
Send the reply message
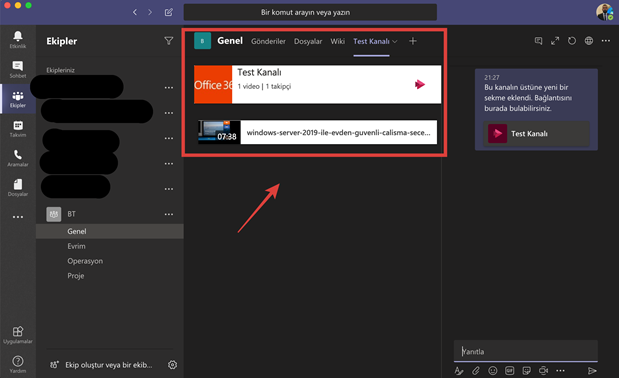[x=592, y=371]
